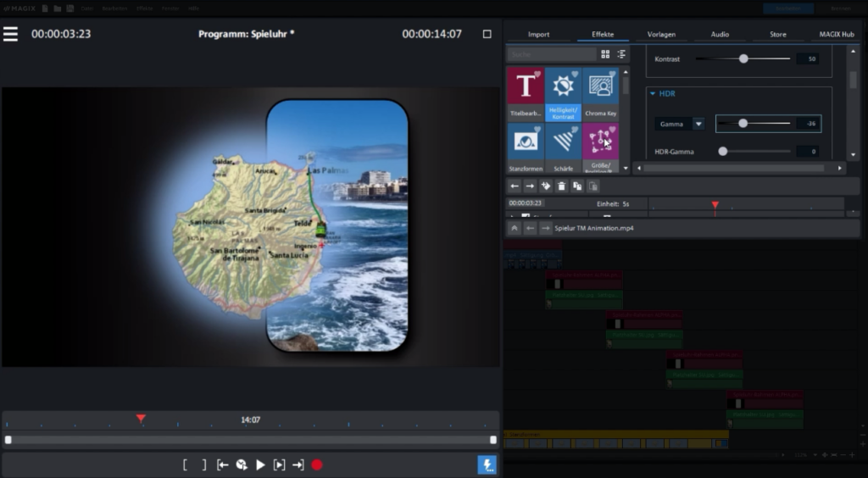
Task: Maximize the preview monitor with the square icon
Action: pos(487,34)
